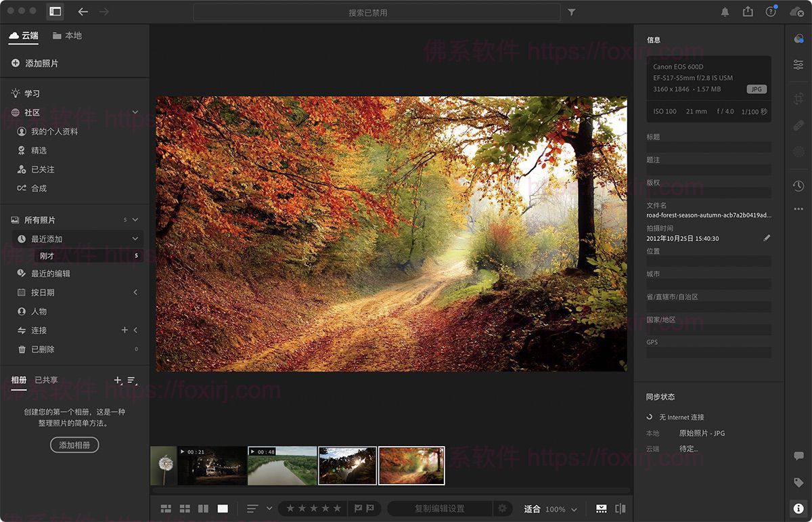Toggle the filmstrip visibility

[x=602, y=508]
